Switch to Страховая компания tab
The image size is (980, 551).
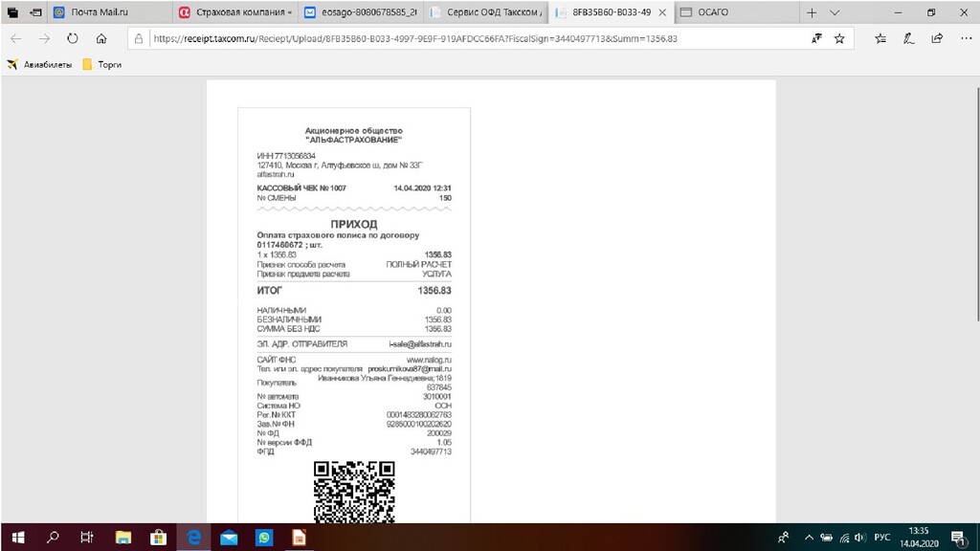[x=235, y=11]
